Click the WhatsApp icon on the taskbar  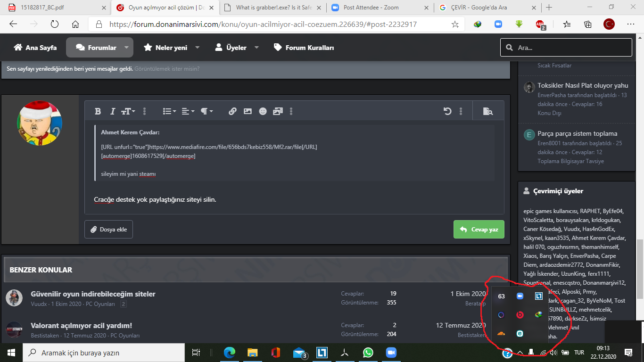point(368,353)
